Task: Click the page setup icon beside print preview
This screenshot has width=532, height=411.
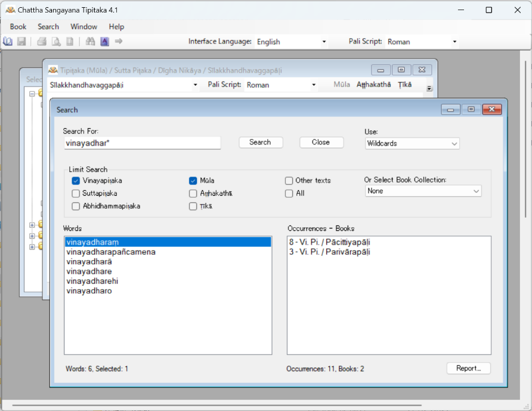Action: pos(70,41)
